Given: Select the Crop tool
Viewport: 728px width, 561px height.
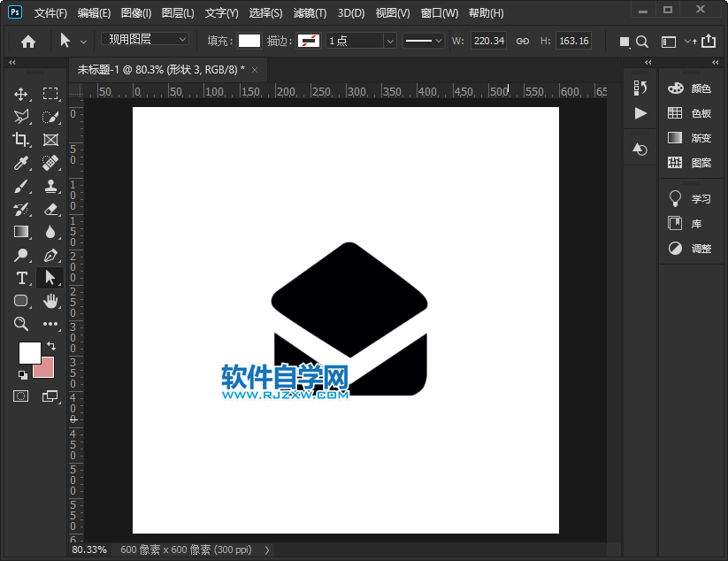Looking at the screenshot, I should [21, 139].
